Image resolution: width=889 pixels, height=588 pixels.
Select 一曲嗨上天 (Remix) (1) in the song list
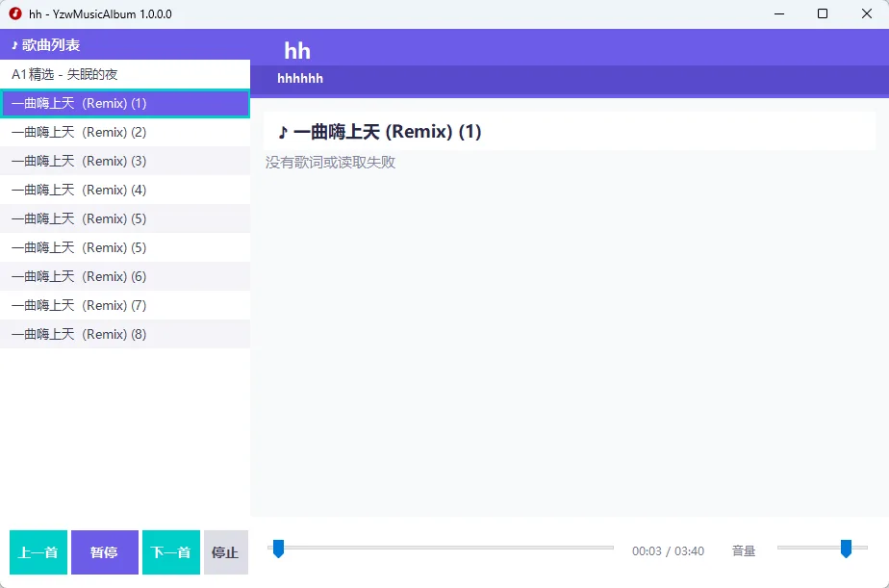click(x=125, y=103)
